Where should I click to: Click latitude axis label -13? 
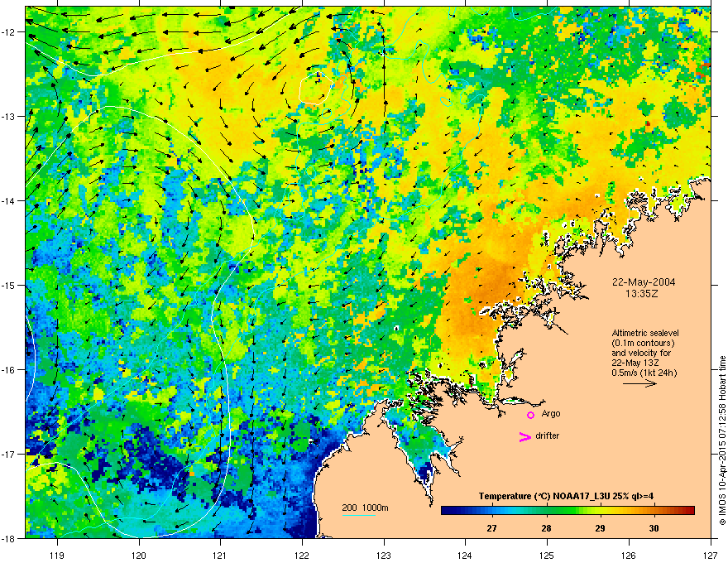click(10, 116)
